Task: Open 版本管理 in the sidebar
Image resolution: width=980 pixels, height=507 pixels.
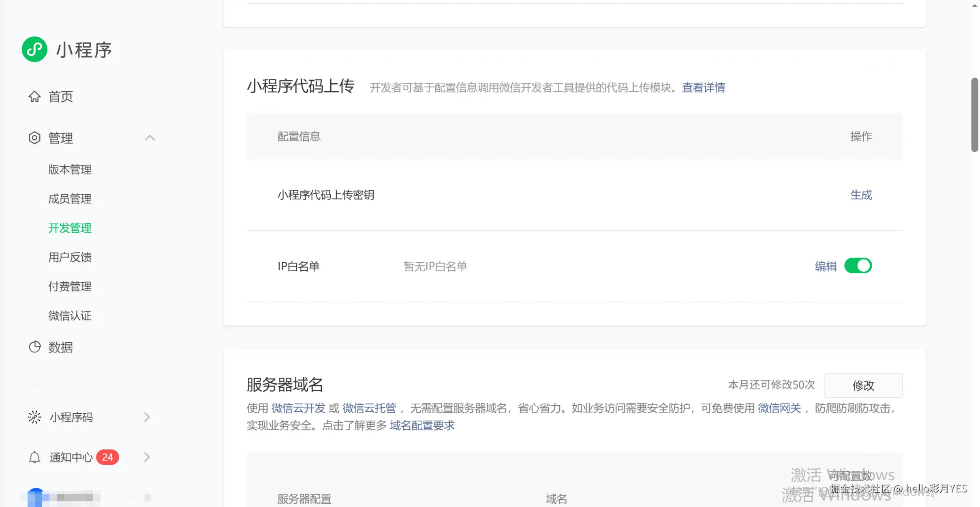Action: [x=70, y=170]
